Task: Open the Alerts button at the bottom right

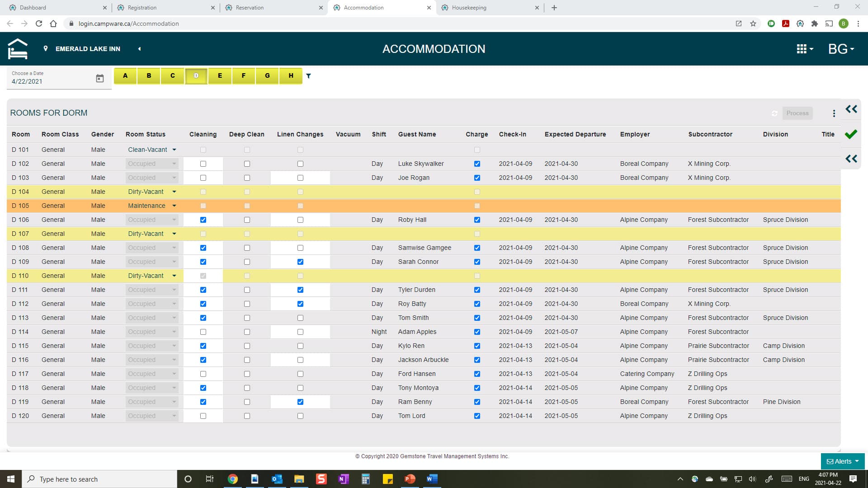Action: [x=842, y=461]
